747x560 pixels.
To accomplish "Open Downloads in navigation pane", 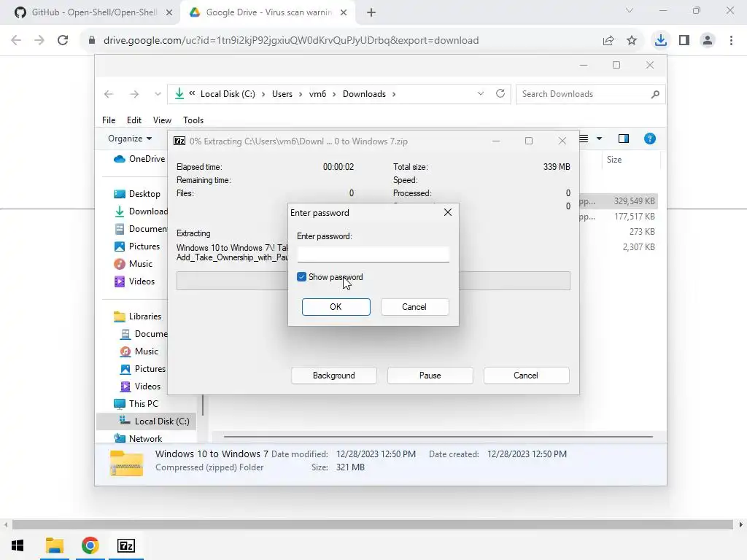I will point(141,211).
